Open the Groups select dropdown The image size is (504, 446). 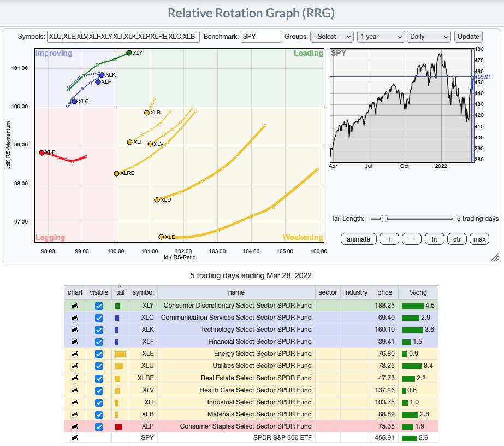(x=331, y=37)
